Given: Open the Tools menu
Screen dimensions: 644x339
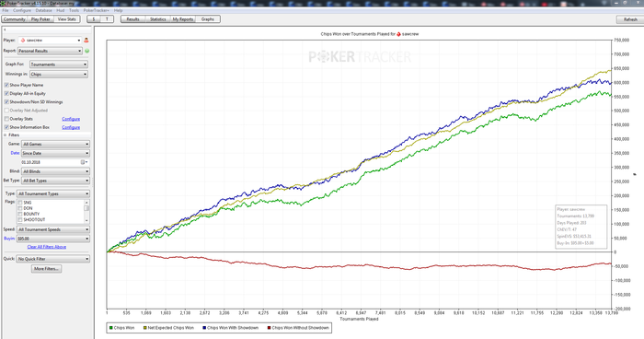Looking at the screenshot, I should point(74,10).
